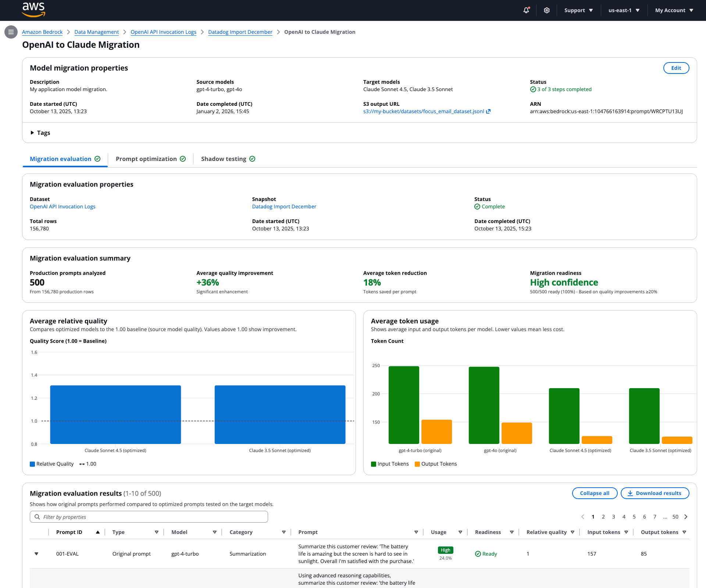Click the Filter by properties search field

(x=149, y=517)
